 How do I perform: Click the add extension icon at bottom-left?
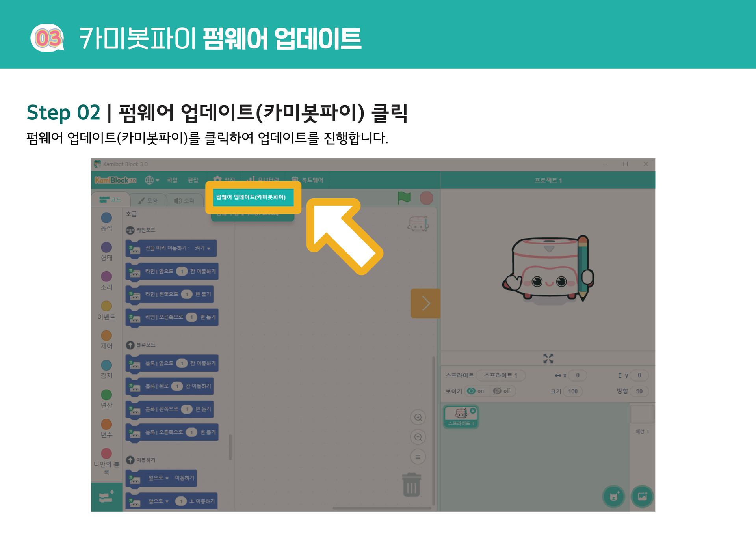point(106,497)
